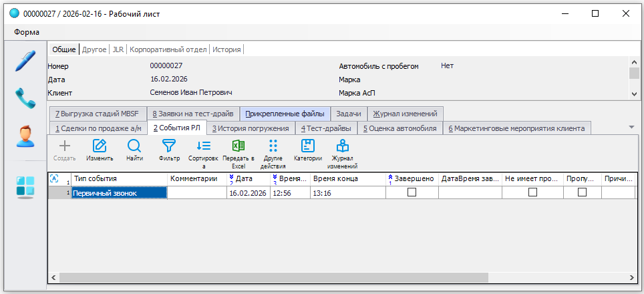This screenshot has height=294, width=644.
Task: Expand the tab overflow arrow at right
Action: pos(631,127)
